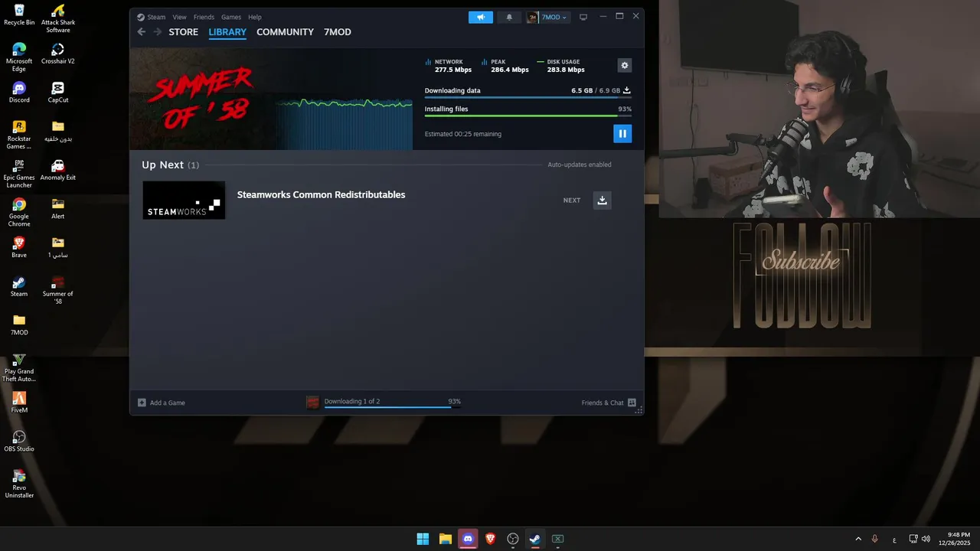This screenshot has width=980, height=551.
Task: Click the Summer of '58 banner image
Action: click(x=271, y=99)
